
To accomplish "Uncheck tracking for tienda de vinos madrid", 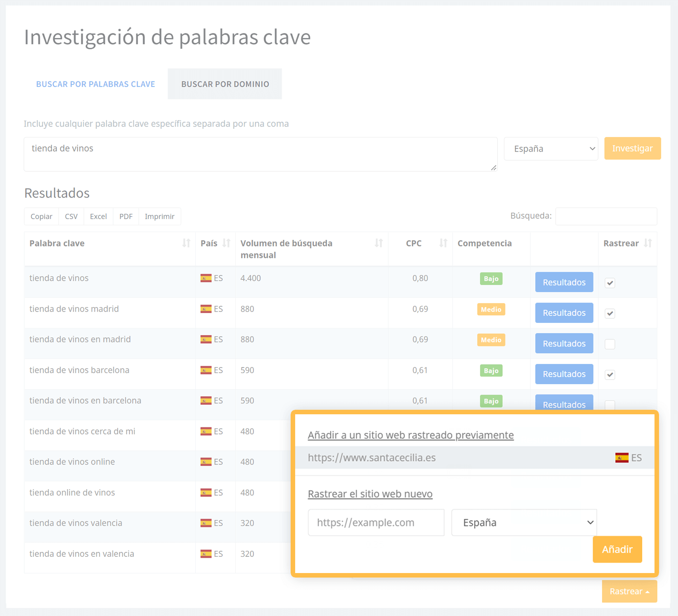I will [x=610, y=313].
